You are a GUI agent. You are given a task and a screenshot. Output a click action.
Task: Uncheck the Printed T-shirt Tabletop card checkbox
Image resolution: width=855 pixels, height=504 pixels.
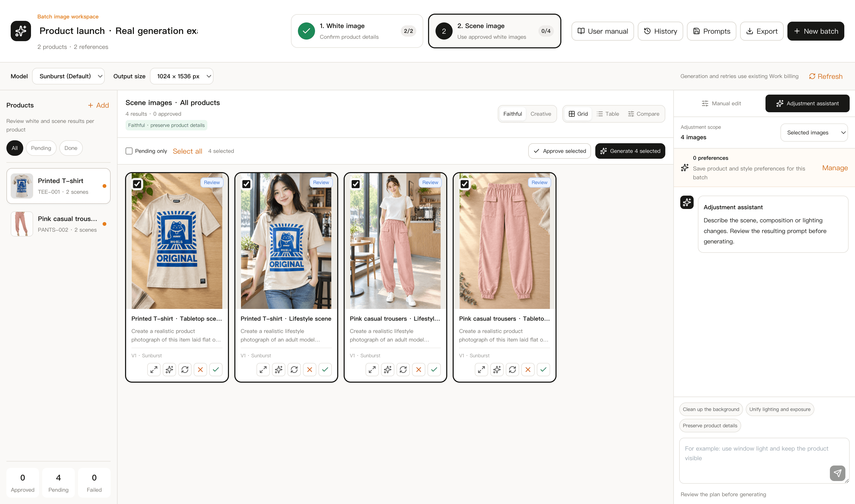point(137,184)
